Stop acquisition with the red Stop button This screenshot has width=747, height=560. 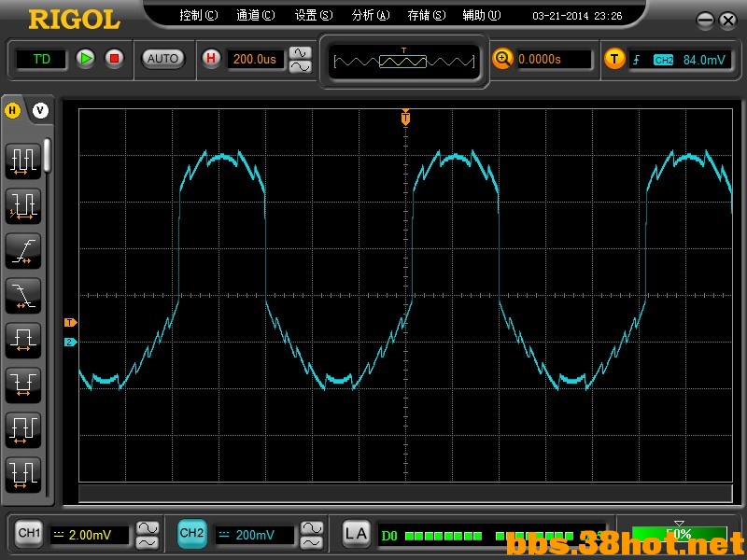114,59
